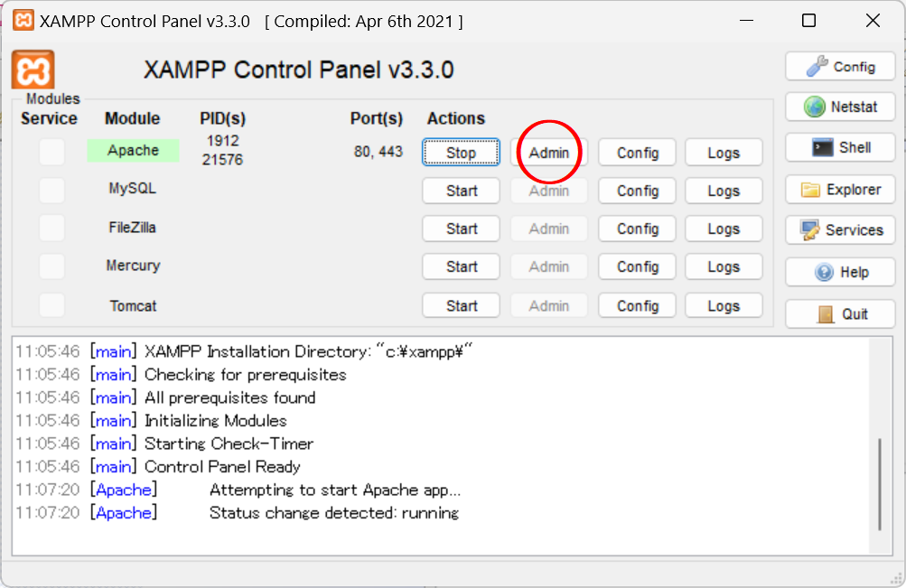Quit XAMPP via door icon button
Screen dimensions: 906x588
pos(840,313)
